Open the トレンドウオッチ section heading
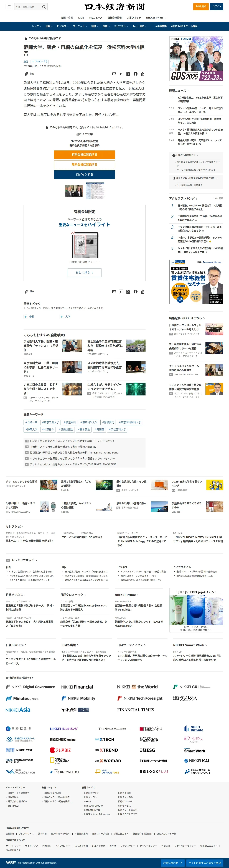Screen dimensions: 229x868 pos(24,560)
